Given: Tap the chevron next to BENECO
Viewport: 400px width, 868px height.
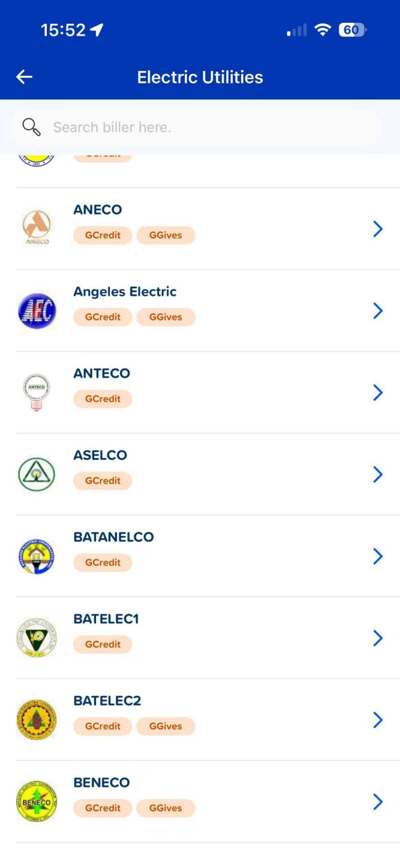Looking at the screenshot, I should click(377, 802).
